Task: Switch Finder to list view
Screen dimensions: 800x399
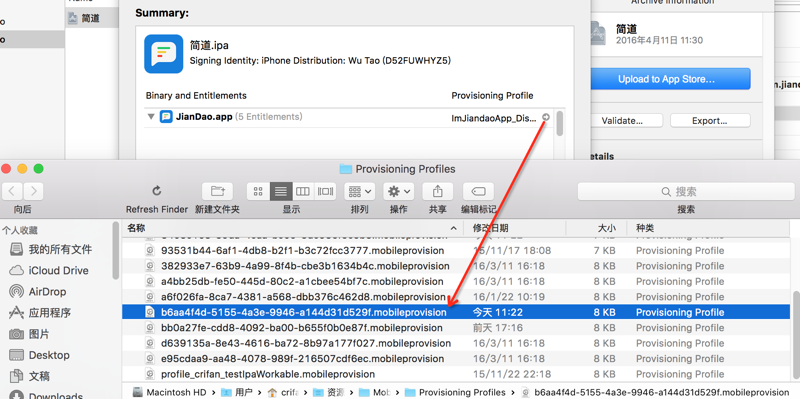Action: 281,191
